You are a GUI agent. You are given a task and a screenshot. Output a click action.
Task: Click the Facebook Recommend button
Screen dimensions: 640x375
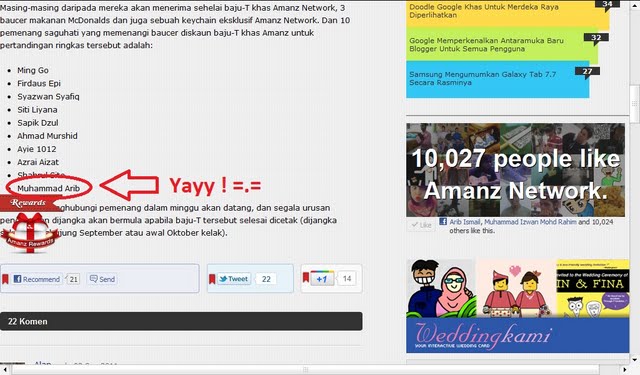37,279
